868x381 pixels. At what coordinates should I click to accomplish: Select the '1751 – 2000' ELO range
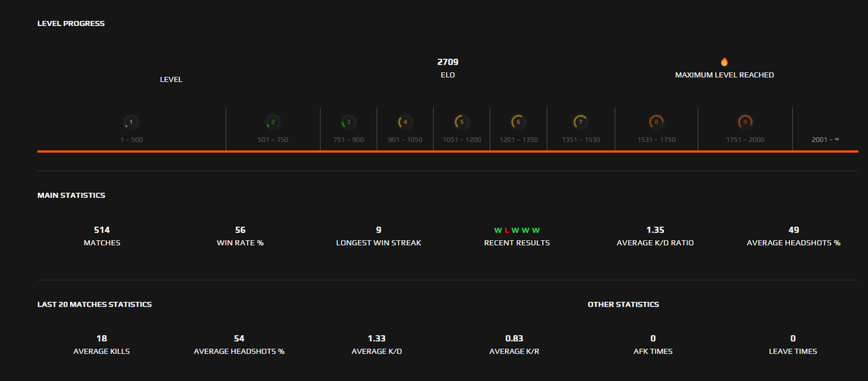[x=744, y=140]
